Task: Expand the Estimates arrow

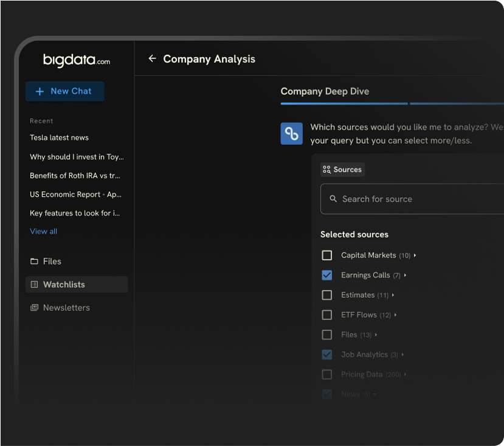Action: pos(393,295)
